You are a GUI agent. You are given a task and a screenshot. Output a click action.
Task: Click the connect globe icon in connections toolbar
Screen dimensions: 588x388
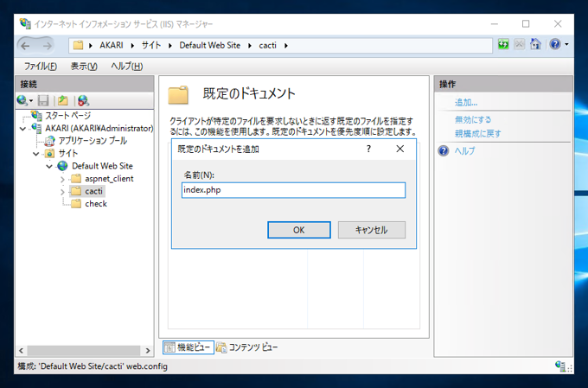pyautogui.click(x=22, y=100)
